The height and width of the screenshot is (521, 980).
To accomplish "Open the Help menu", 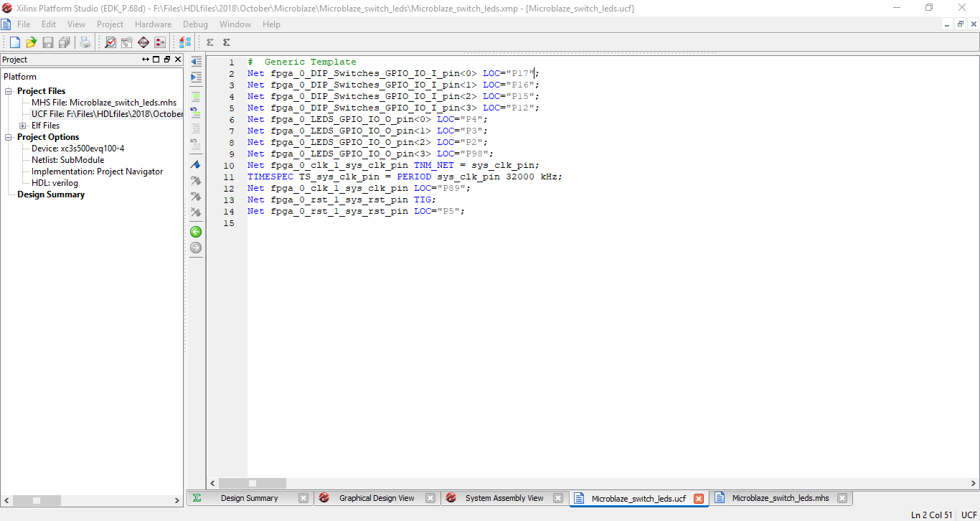I will [271, 24].
